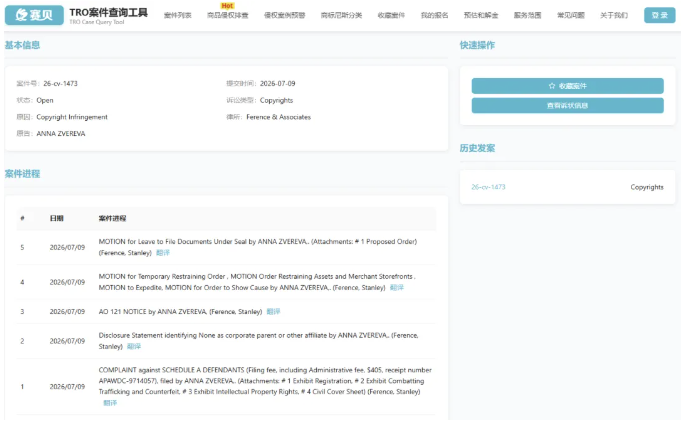Open 预估和解金 from the nav bar
The width and height of the screenshot is (691, 429).
(x=481, y=15)
